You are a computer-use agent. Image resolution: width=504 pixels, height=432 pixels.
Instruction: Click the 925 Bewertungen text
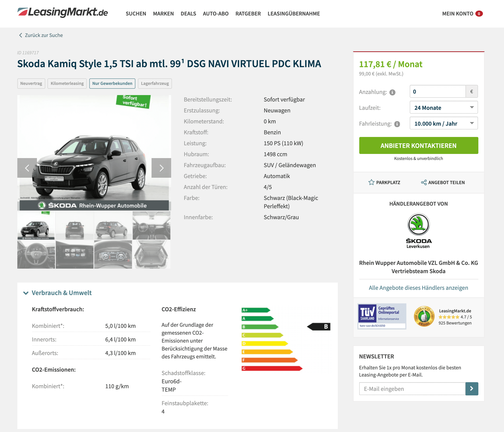[455, 323]
